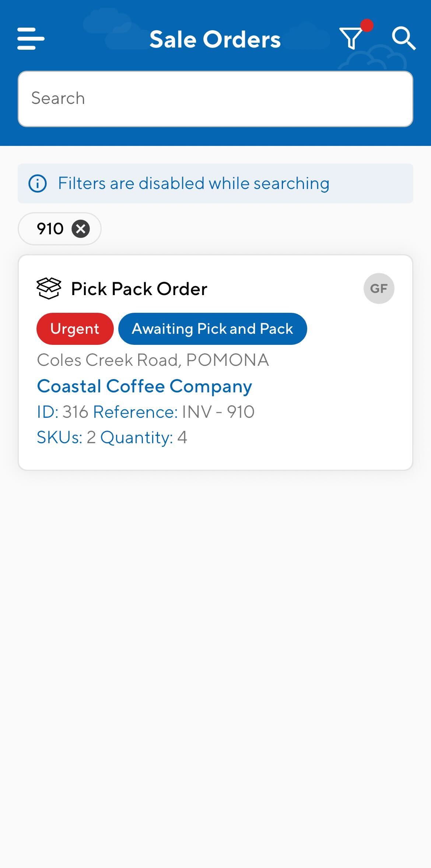This screenshot has width=431, height=868.
Task: Tap the ID 316 Reference INV - 910 line
Action: 146,412
